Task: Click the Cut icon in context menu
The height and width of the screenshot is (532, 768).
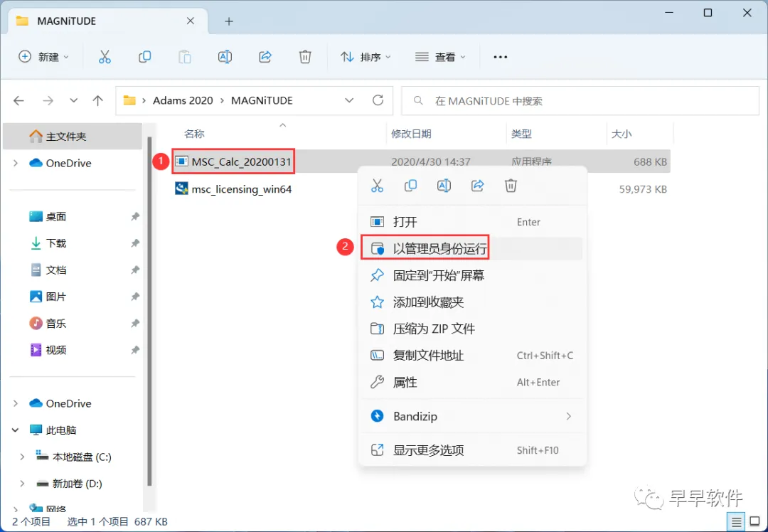Action: (x=377, y=186)
